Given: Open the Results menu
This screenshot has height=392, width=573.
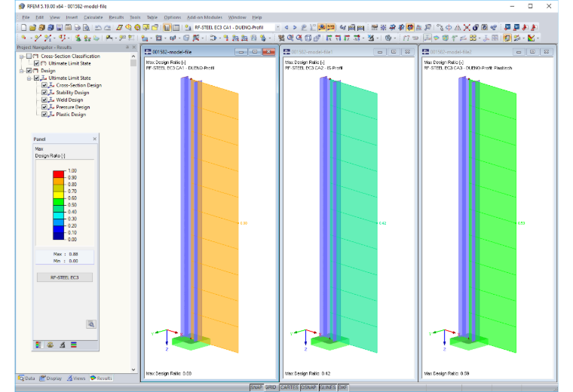Looking at the screenshot, I should pyautogui.click(x=116, y=17).
